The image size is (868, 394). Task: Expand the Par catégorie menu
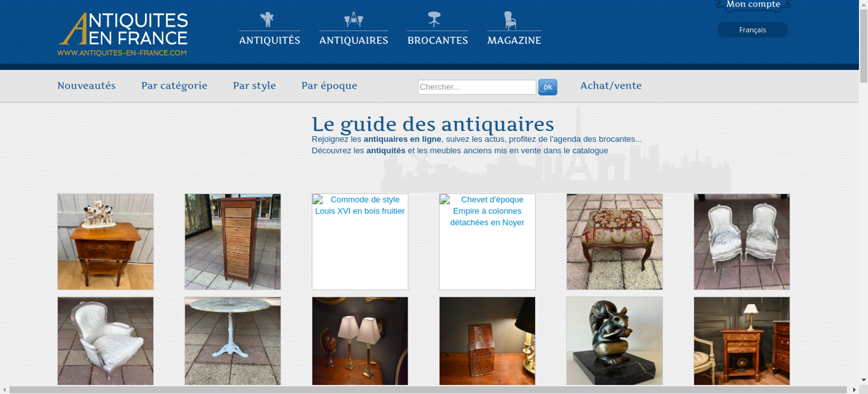(174, 85)
